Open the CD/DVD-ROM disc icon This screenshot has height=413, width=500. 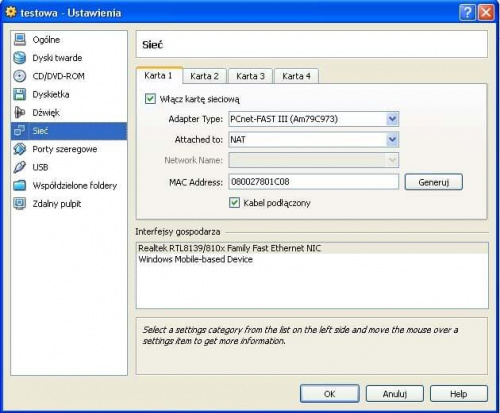coord(20,76)
